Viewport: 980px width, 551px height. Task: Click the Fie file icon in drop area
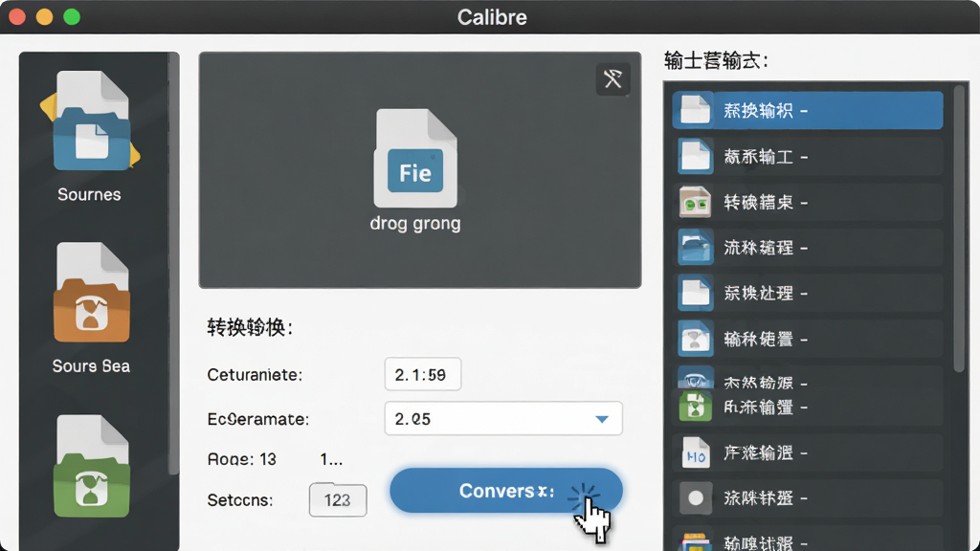(x=415, y=158)
